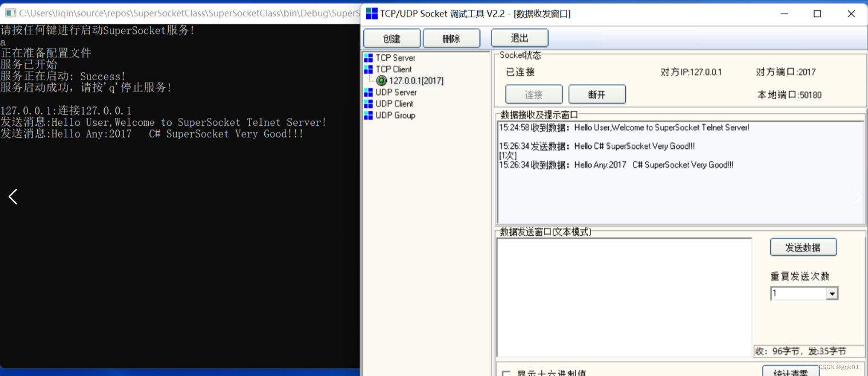Enable the 显示十六进制值 hex display checkbox
The width and height of the screenshot is (868, 376).
[506, 373]
